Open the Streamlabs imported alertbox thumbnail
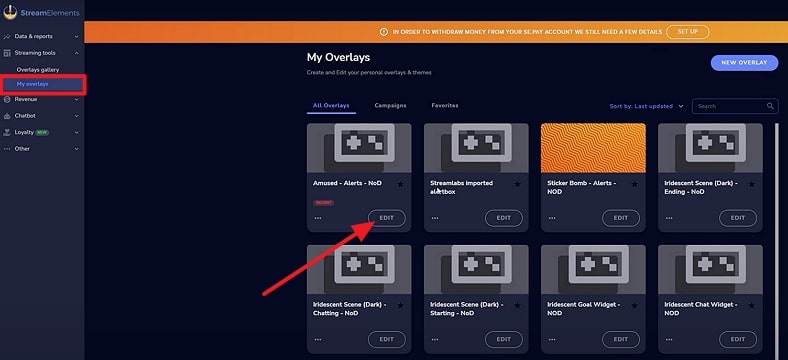Image resolution: width=788 pixels, height=360 pixels. tap(476, 148)
